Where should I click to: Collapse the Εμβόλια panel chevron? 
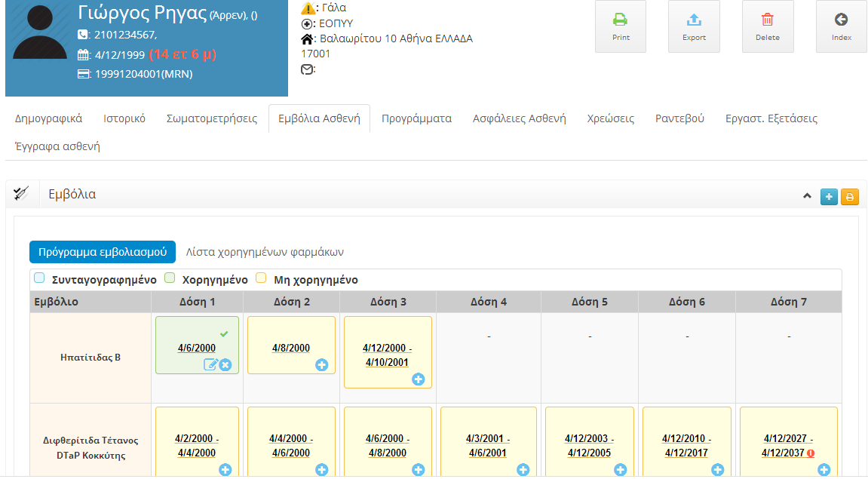[807, 196]
